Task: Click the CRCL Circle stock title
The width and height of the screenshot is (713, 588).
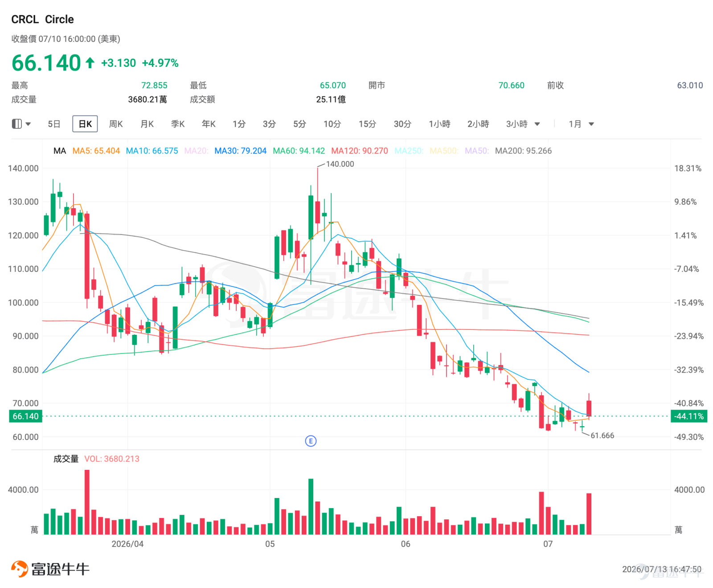Action: click(43, 19)
